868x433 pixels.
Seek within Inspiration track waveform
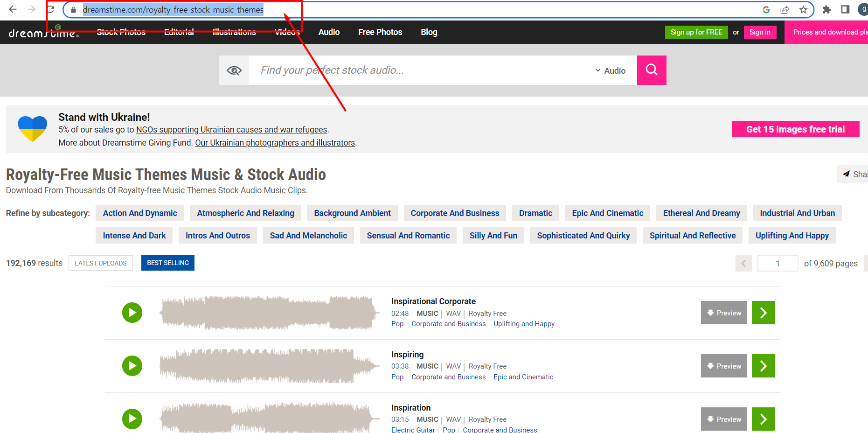269,418
